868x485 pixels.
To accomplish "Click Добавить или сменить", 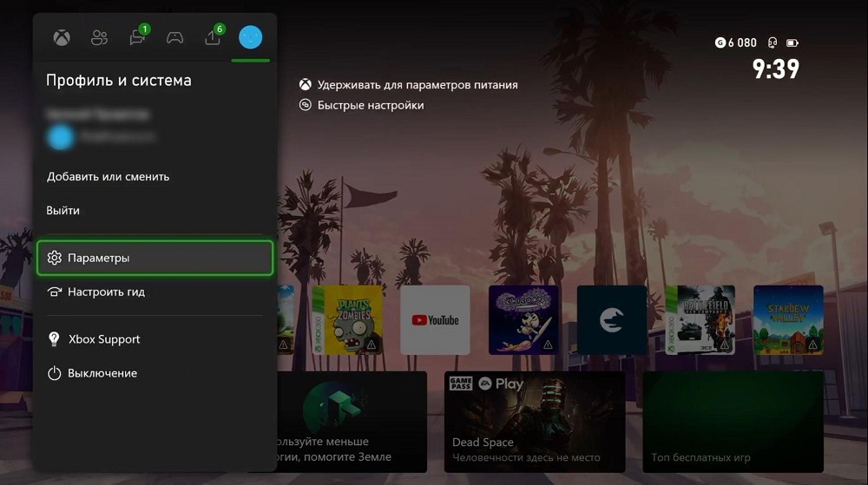I will [108, 176].
